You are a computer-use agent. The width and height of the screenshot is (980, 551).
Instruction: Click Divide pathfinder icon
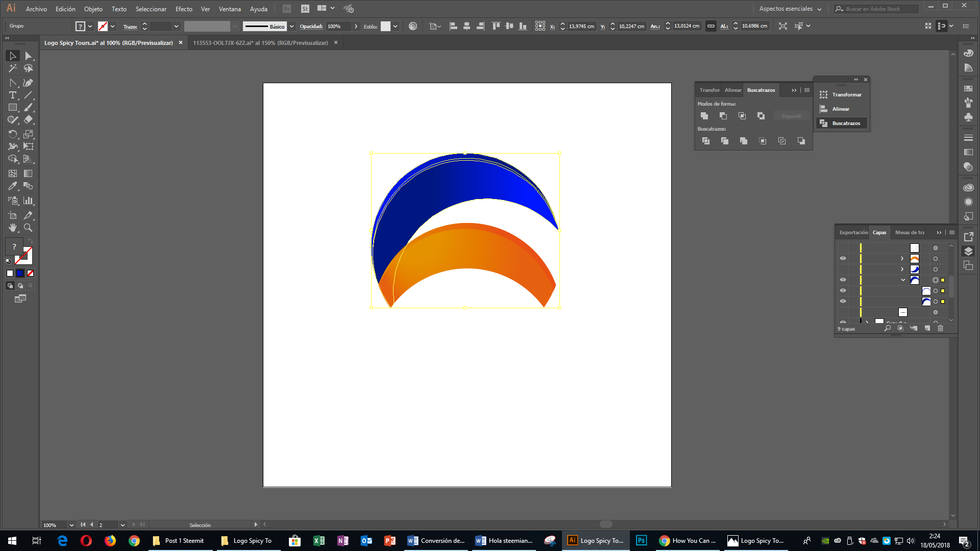pyautogui.click(x=706, y=141)
